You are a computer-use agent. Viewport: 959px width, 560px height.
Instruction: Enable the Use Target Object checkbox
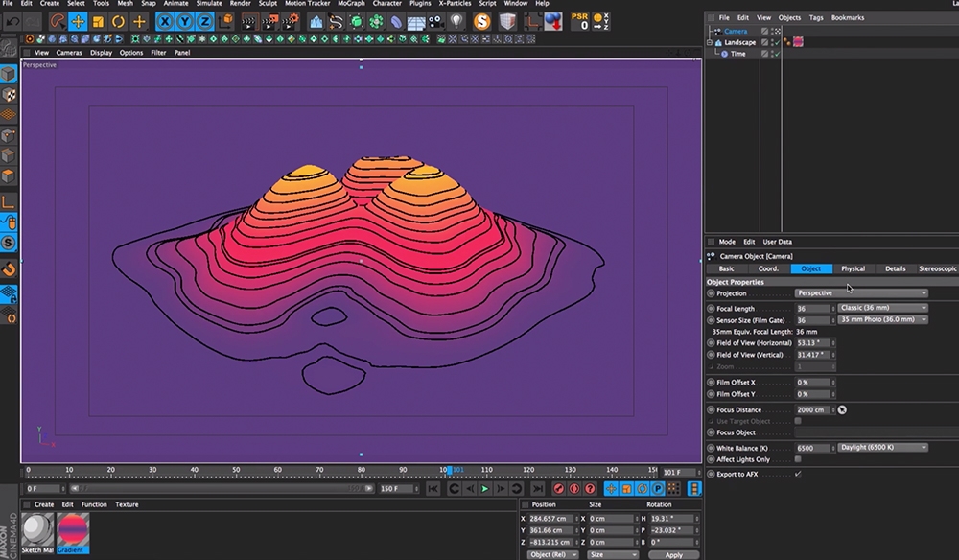click(x=796, y=421)
